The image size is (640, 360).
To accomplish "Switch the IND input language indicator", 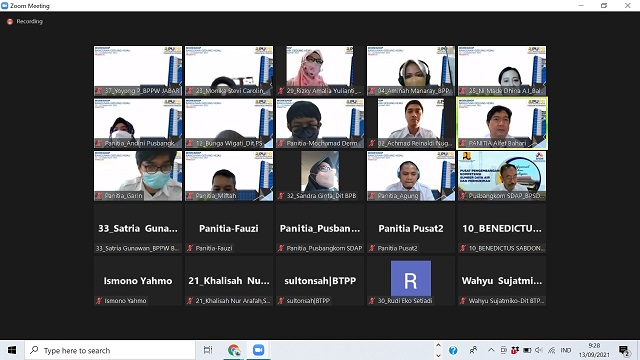I will [x=566, y=350].
